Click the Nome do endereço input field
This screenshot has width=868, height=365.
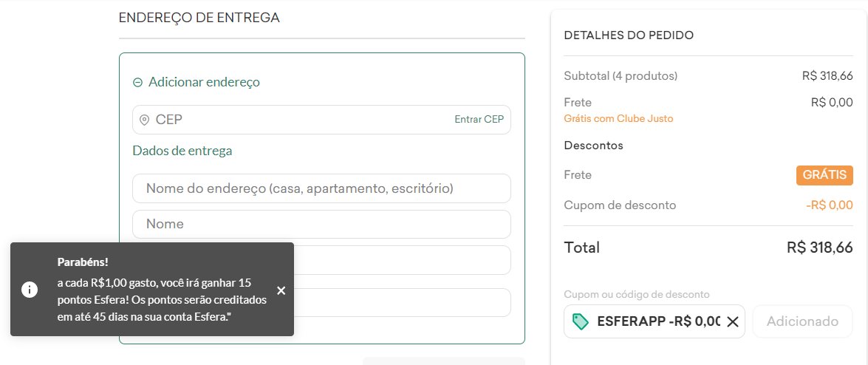click(321, 188)
